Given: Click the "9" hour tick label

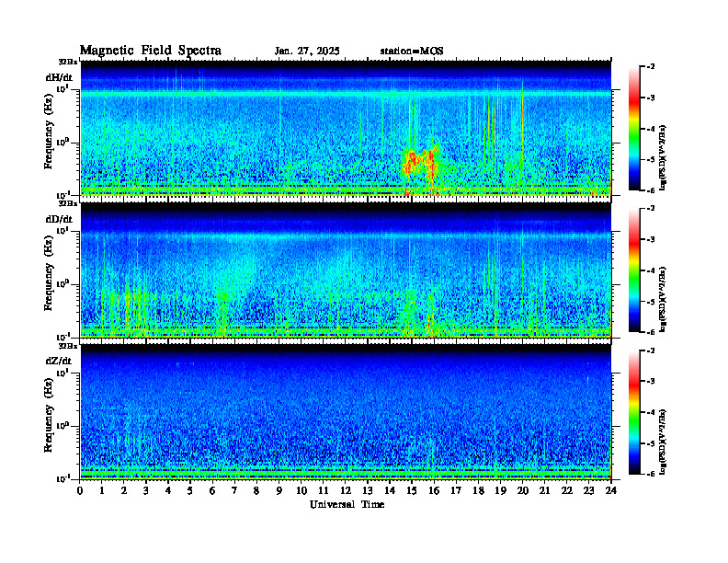Looking at the screenshot, I should tap(279, 491).
